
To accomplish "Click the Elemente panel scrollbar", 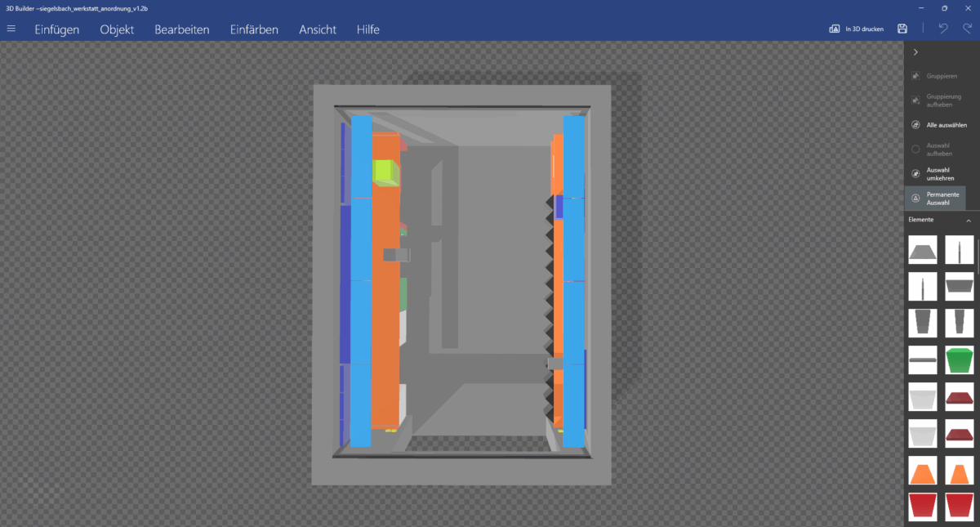I will click(978, 253).
